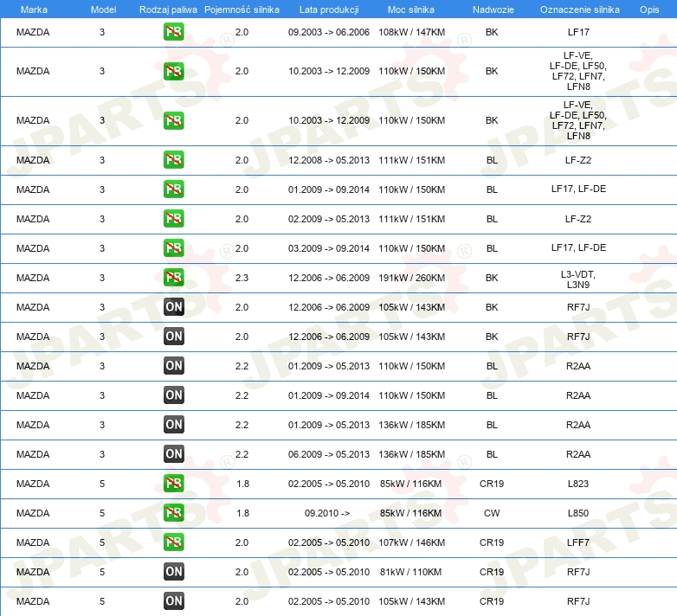The image size is (677, 616).
Task: Click the ON icon in the 06.2009 -> 05.2013 row
Action: point(174,454)
